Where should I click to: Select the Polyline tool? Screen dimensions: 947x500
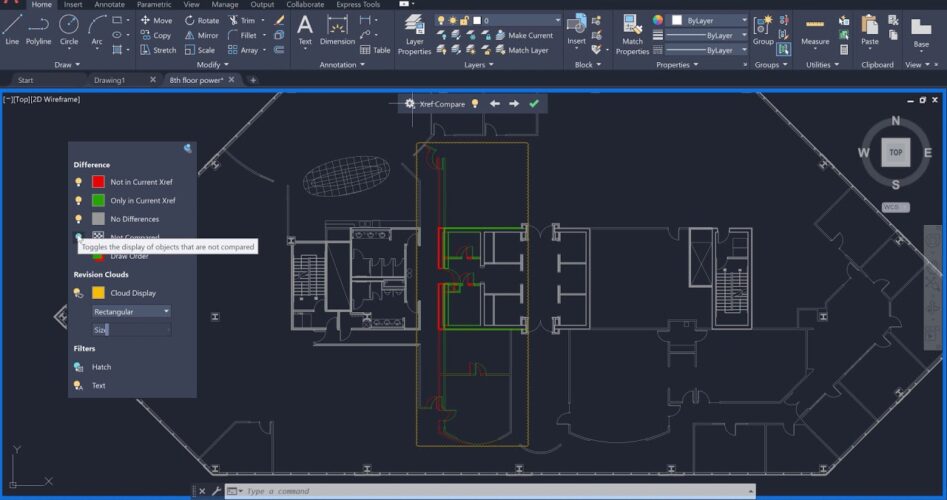coord(38,30)
